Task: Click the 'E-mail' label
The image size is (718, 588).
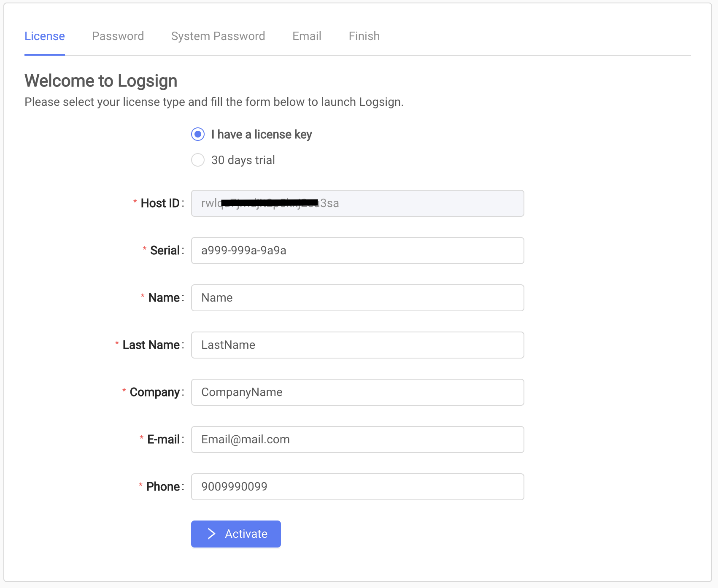Action: pos(164,440)
